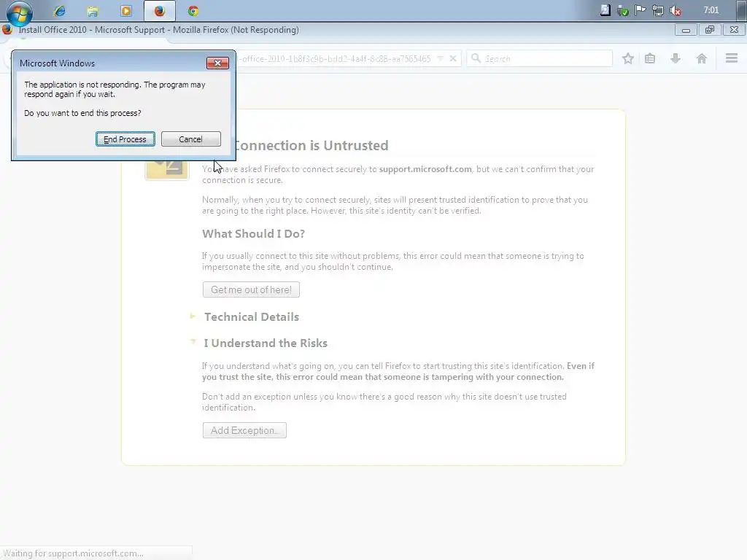The height and width of the screenshot is (560, 747).
Task: Select the Firefox taskbar button
Action: point(160,11)
